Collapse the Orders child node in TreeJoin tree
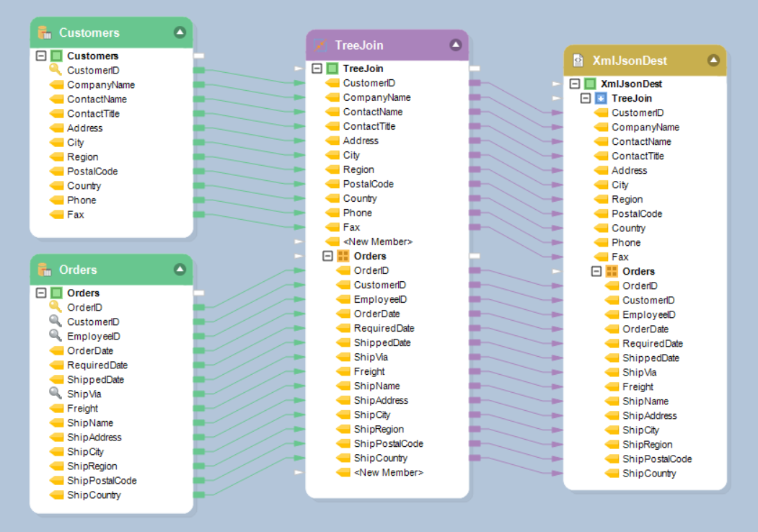The image size is (758, 532). point(327,256)
